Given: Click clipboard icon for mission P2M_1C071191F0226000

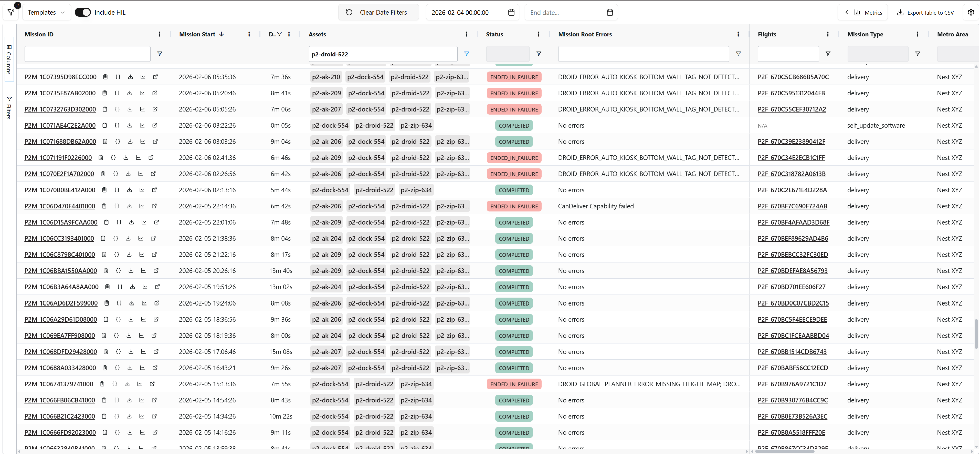Looking at the screenshot, I should (x=101, y=158).
